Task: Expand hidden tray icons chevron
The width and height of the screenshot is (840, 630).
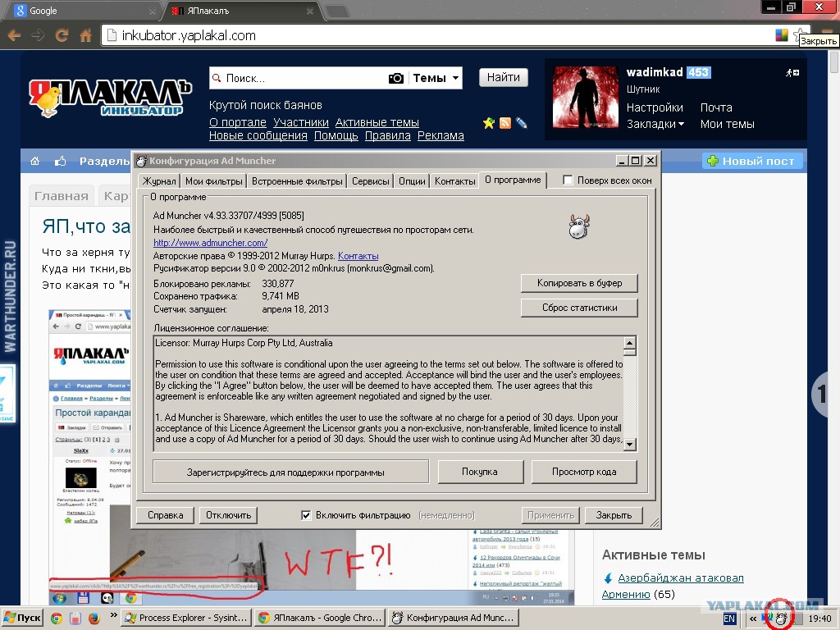Action: click(753, 619)
